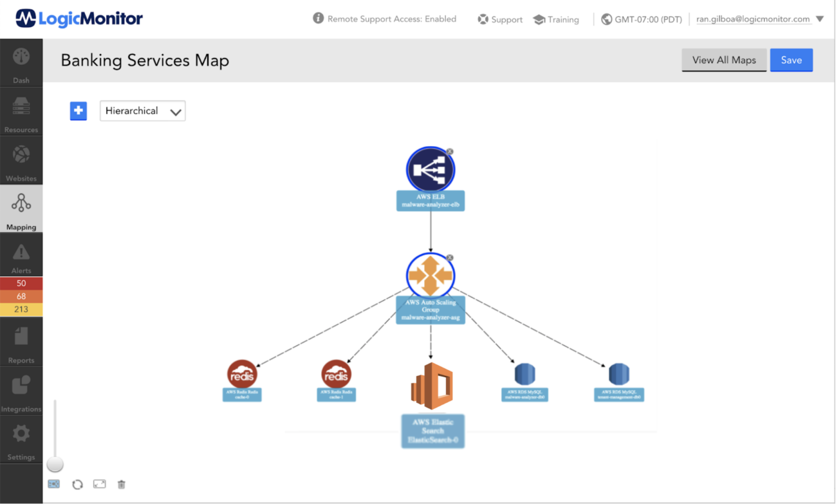The width and height of the screenshot is (836, 504).
Task: Open the Mapping section in the sidebar
Action: (21, 210)
